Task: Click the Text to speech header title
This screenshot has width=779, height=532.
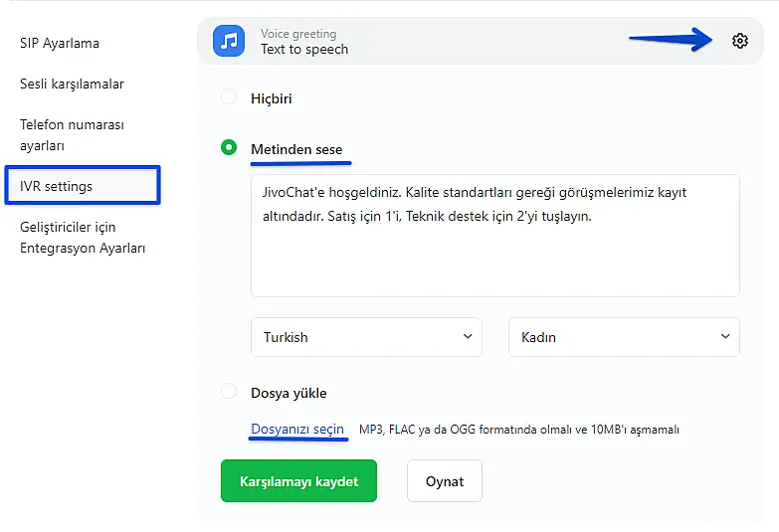Action: pyautogui.click(x=304, y=49)
